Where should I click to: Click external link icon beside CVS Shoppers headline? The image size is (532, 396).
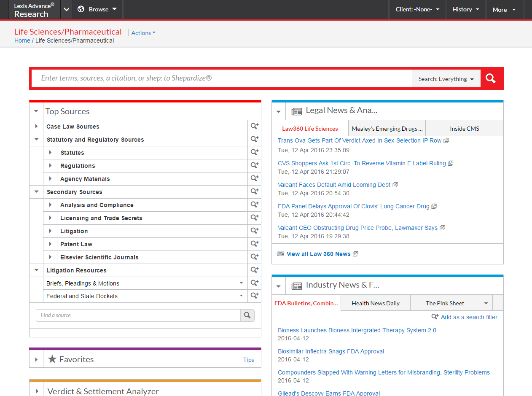[450, 163]
